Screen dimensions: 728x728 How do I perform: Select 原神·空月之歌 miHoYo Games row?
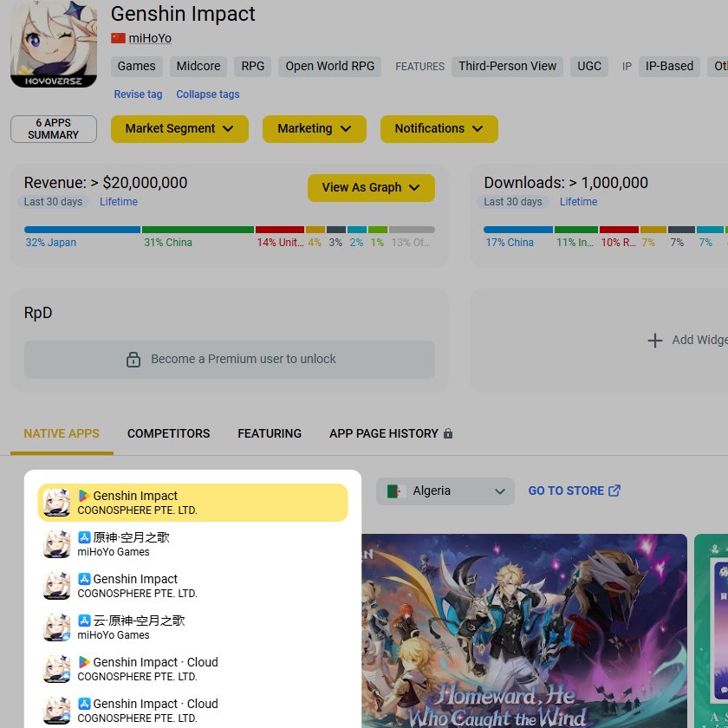[192, 544]
